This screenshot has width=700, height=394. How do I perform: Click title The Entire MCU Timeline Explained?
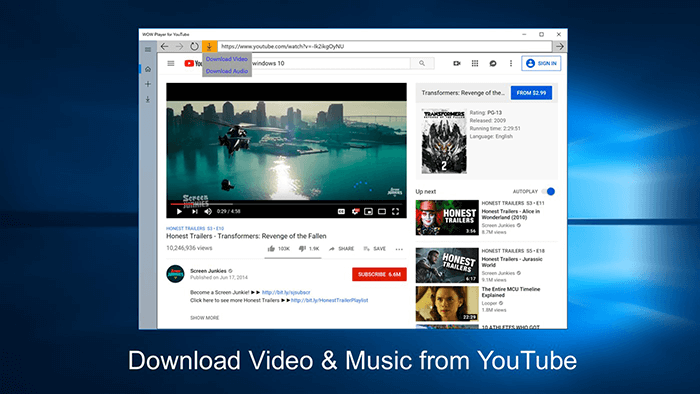click(x=511, y=292)
